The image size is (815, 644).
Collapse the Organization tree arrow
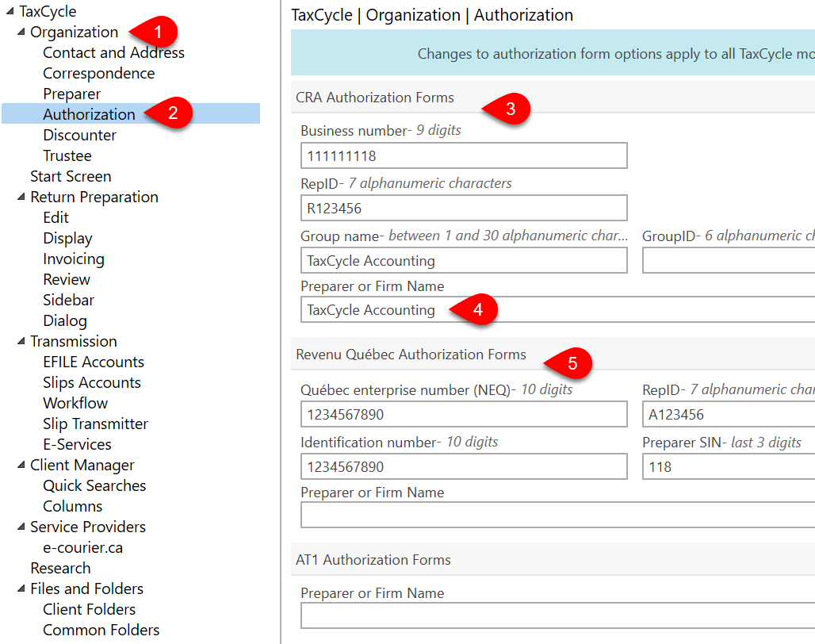pos(21,32)
